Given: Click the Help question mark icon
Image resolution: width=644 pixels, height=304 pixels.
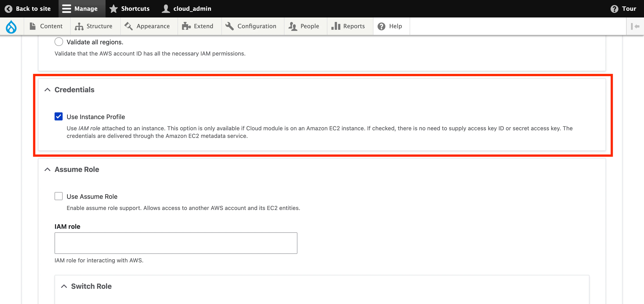Looking at the screenshot, I should click(381, 26).
